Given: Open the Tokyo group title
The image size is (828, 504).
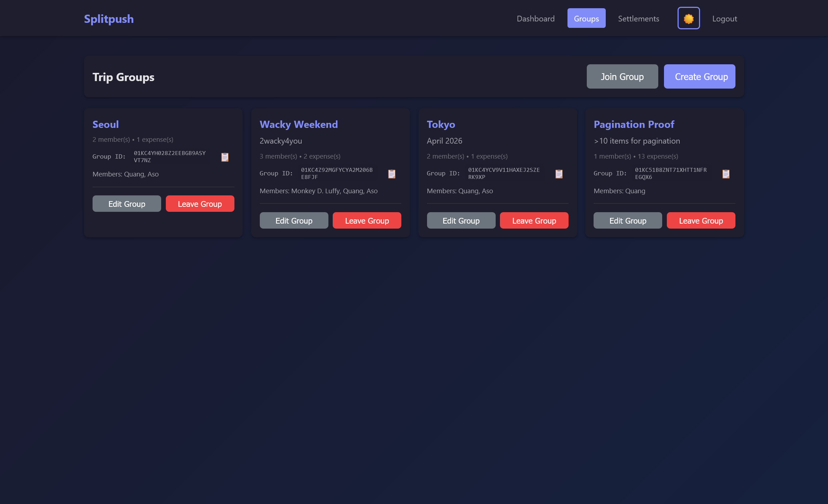Looking at the screenshot, I should pyautogui.click(x=441, y=124).
